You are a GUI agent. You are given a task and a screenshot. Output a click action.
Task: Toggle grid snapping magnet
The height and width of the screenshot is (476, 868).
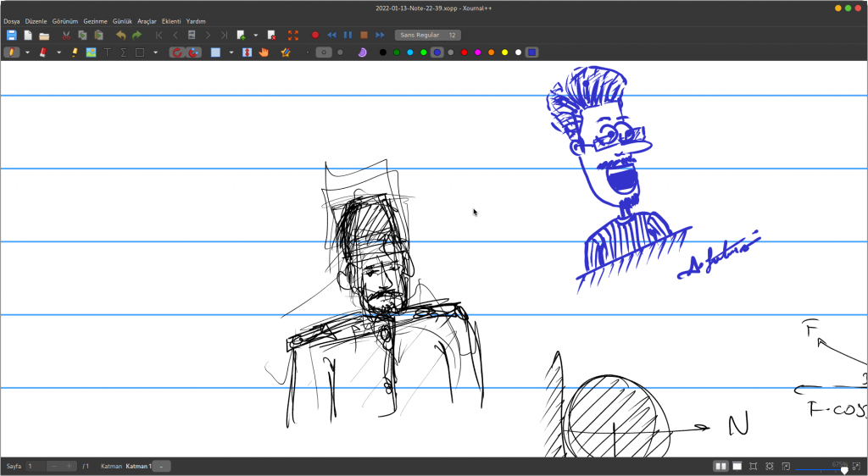[x=193, y=53]
